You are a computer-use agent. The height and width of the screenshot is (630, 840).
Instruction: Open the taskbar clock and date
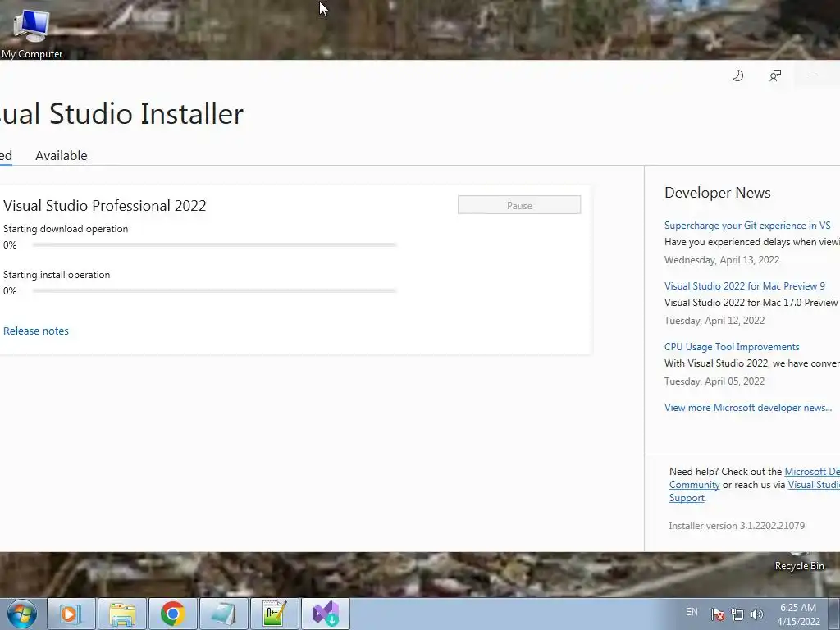coord(798,614)
